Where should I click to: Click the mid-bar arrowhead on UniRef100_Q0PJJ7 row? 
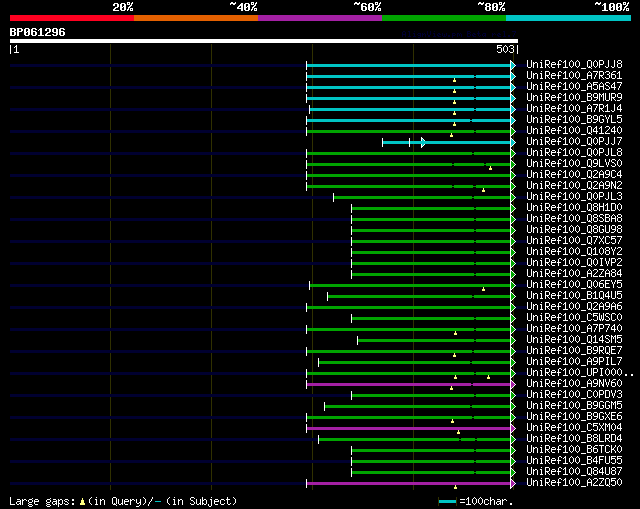423,142
